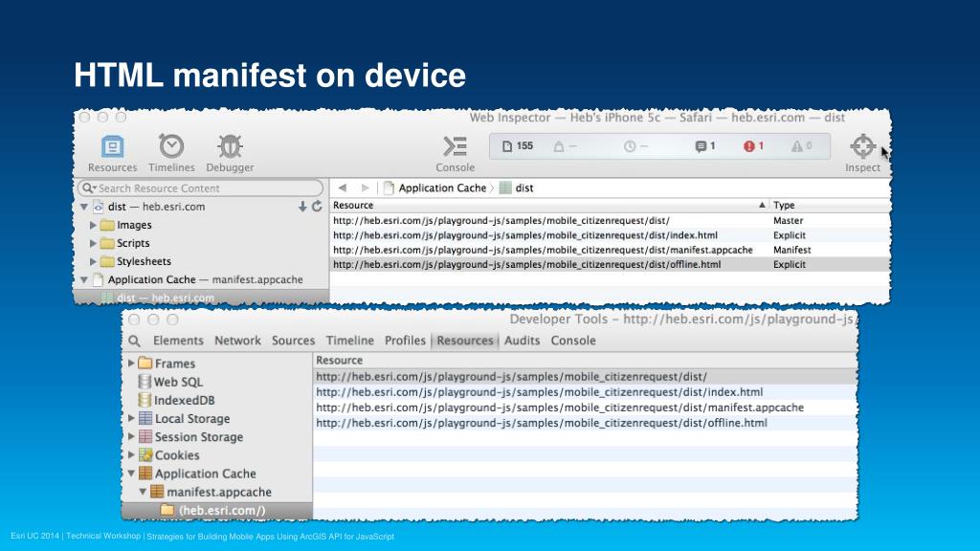The image size is (980, 551).
Task: Click the resource size weight indicator
Action: coord(565,146)
